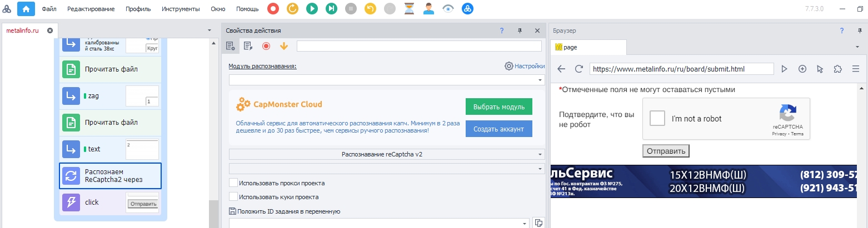Enable Использовать прокси проекта checkbox
This screenshot has width=868, height=228.
(x=233, y=183)
